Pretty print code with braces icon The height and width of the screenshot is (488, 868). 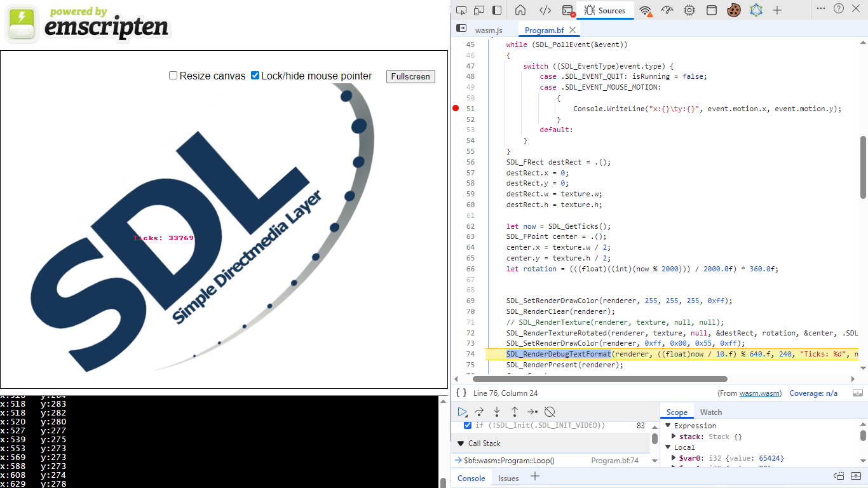coord(461,393)
